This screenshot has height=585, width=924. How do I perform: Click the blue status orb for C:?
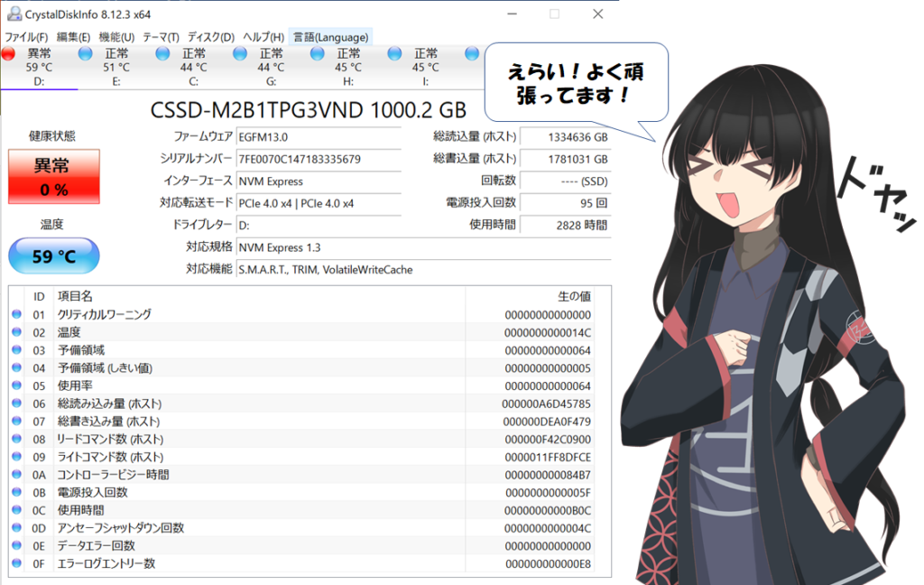coord(162,53)
